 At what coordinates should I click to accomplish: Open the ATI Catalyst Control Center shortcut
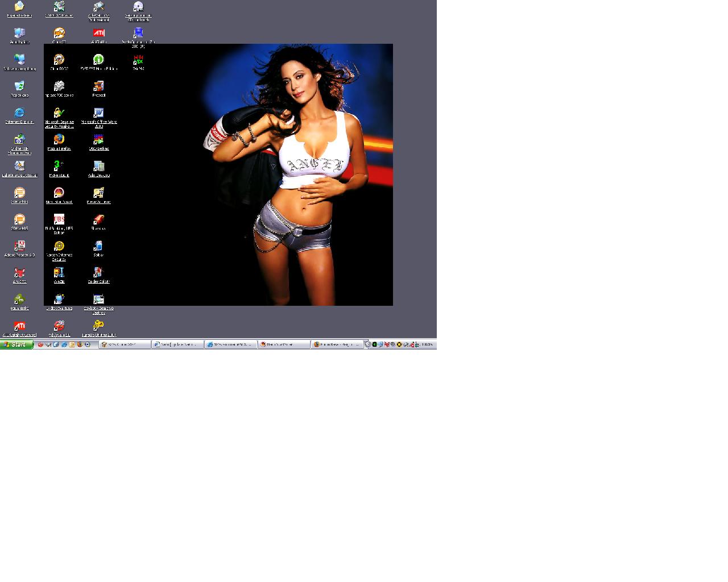19,326
